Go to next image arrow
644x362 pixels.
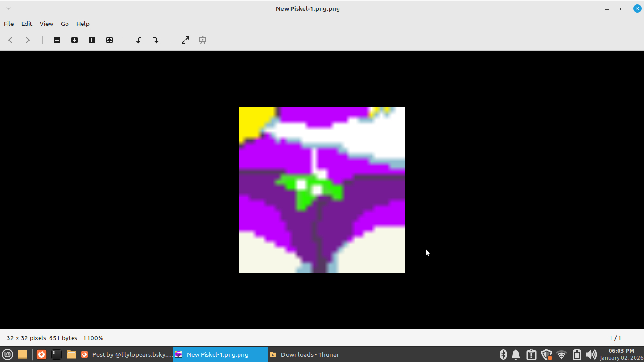pos(28,40)
